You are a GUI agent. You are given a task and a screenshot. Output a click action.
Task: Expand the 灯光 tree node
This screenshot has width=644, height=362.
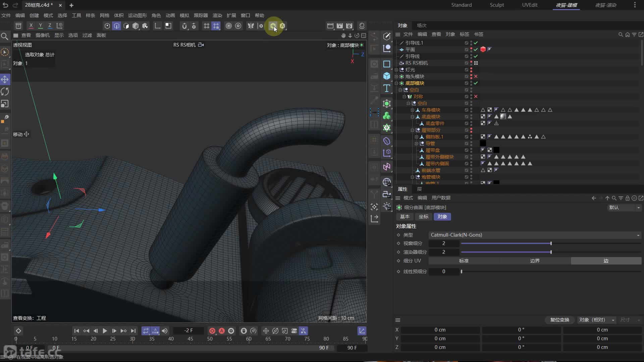[396, 70]
